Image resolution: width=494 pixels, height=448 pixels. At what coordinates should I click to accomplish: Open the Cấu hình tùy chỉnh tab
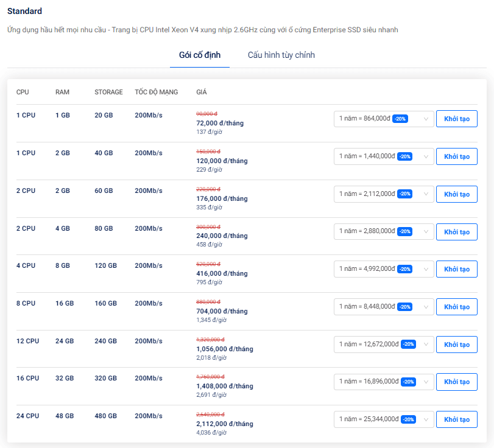281,55
